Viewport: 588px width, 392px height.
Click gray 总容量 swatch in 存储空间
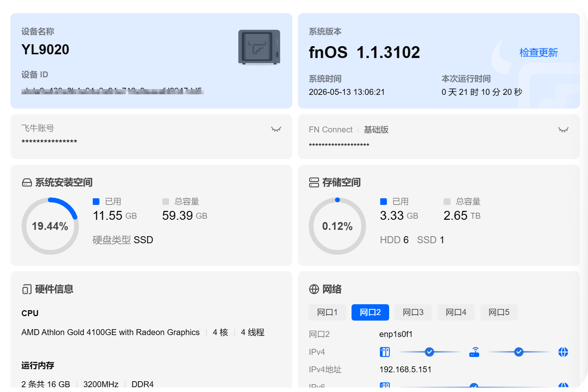(x=447, y=202)
